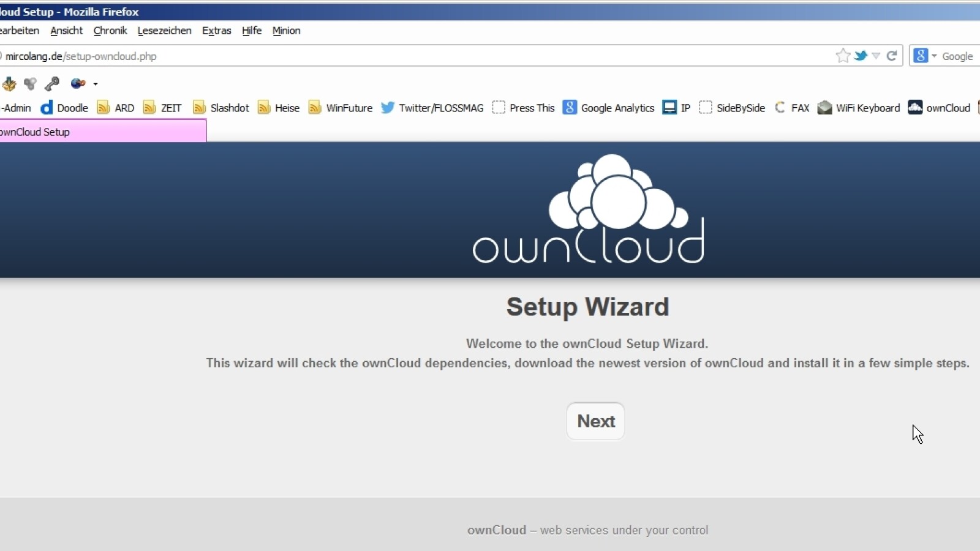Open the Slashdot bookmark icon

click(198, 107)
